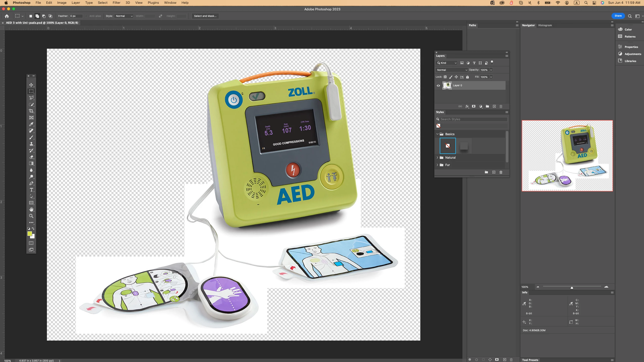Switch to the Histogram tab
Screen dimensions: 644x362
545,25
